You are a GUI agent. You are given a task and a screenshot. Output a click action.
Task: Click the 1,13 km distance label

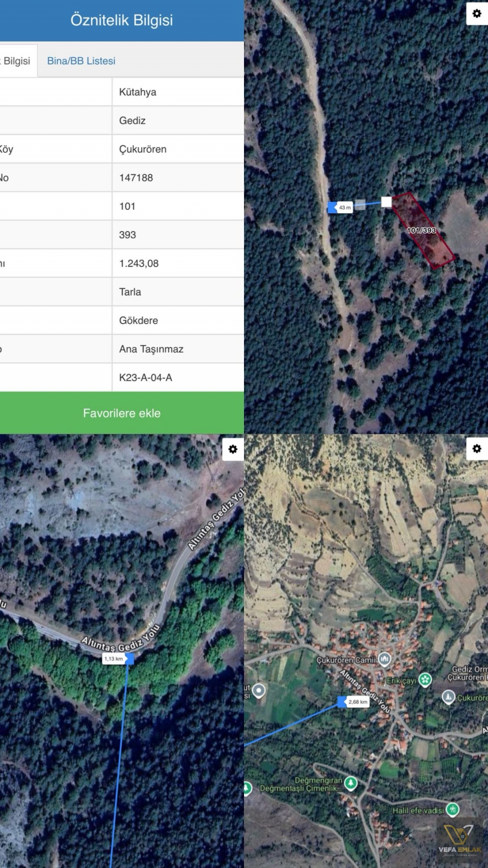tap(114, 659)
